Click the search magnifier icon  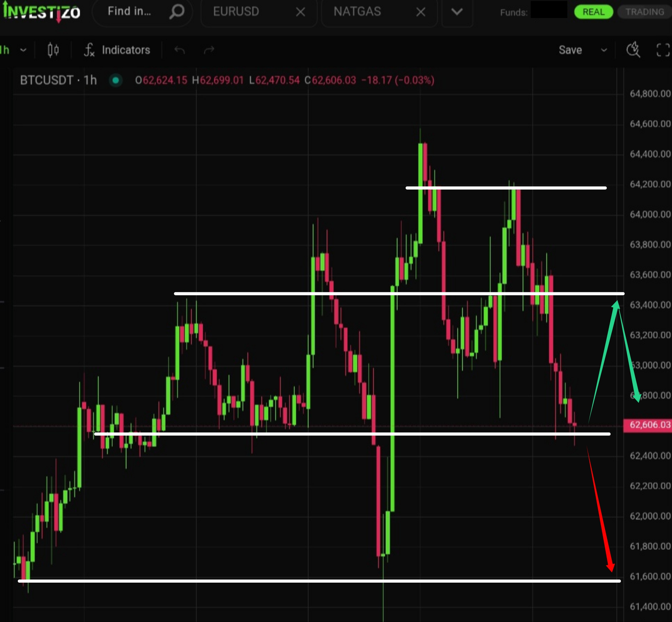(177, 12)
